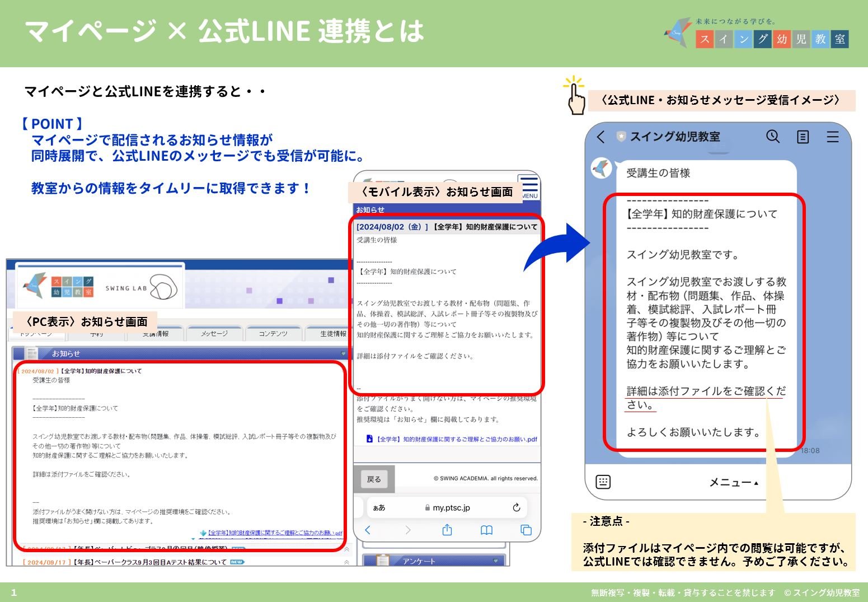Click the スイング幼児教室 logo in slide header
Screen dimensions: 868x602
[x=756, y=32]
